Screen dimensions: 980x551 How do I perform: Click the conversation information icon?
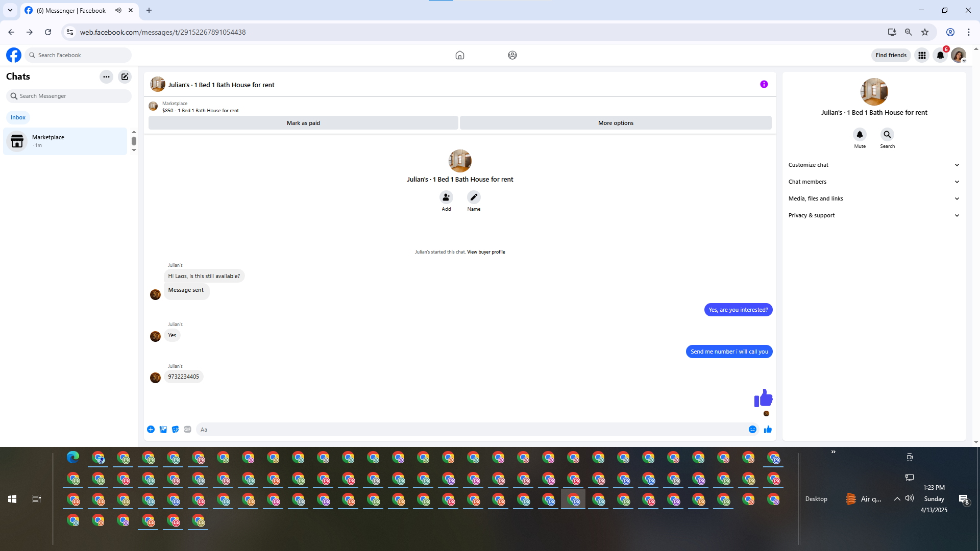point(764,84)
